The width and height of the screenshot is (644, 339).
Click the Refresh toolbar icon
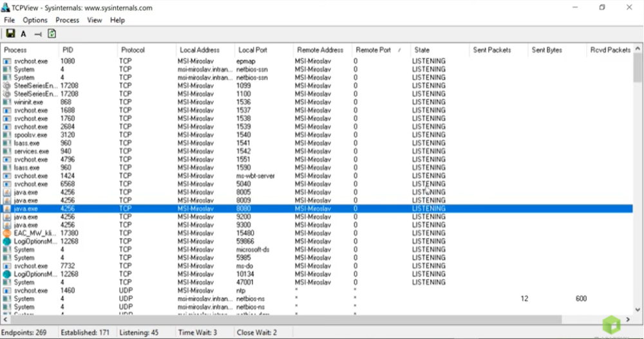click(52, 34)
